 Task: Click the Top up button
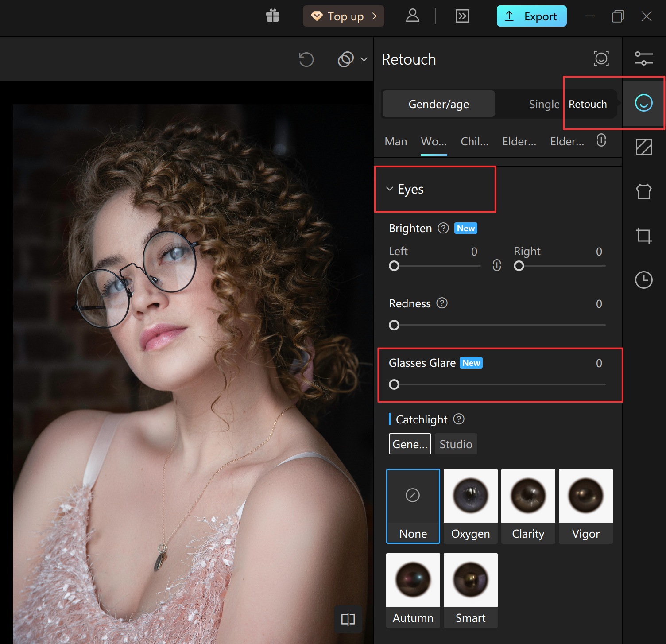coord(344,16)
